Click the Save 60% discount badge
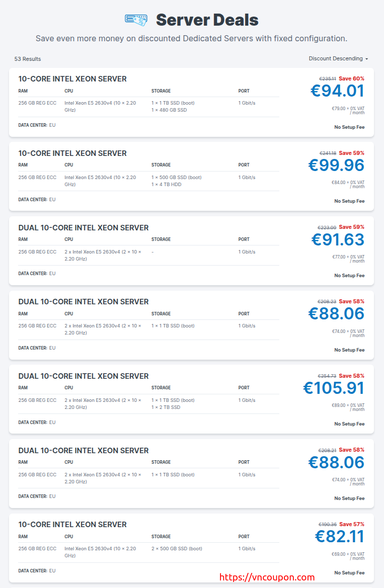This screenshot has height=588, width=384. (351, 78)
